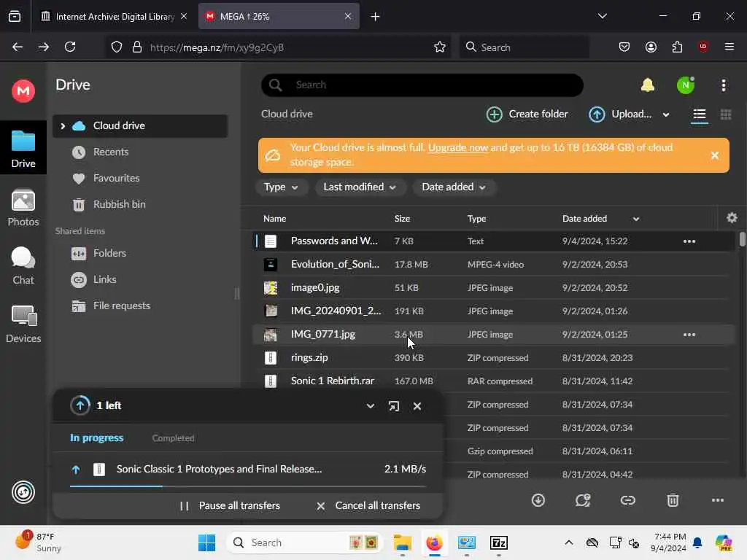Select the MEGA browser tab
Viewport: 747px width, 560px height.
pos(279,16)
